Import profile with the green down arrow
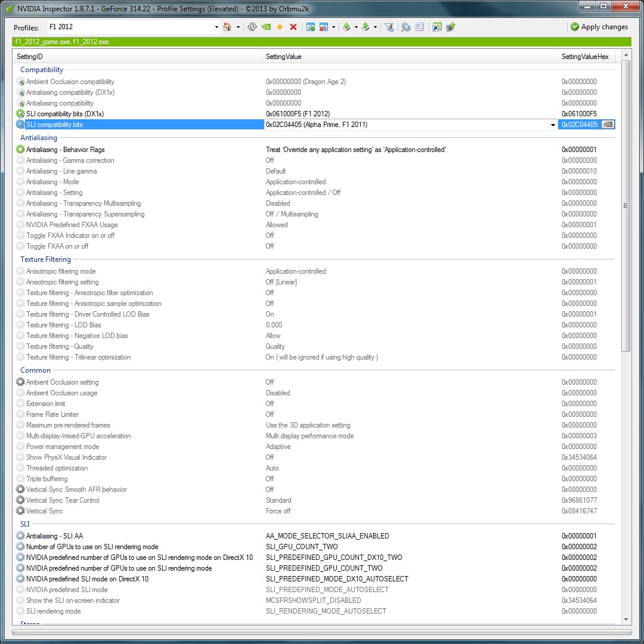The height and width of the screenshot is (644, 644). [366, 27]
